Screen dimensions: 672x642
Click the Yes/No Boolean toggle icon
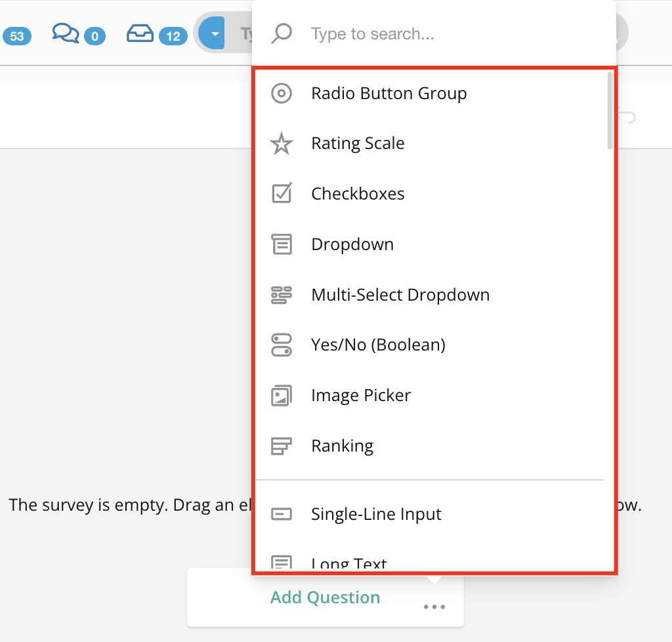coord(282,345)
